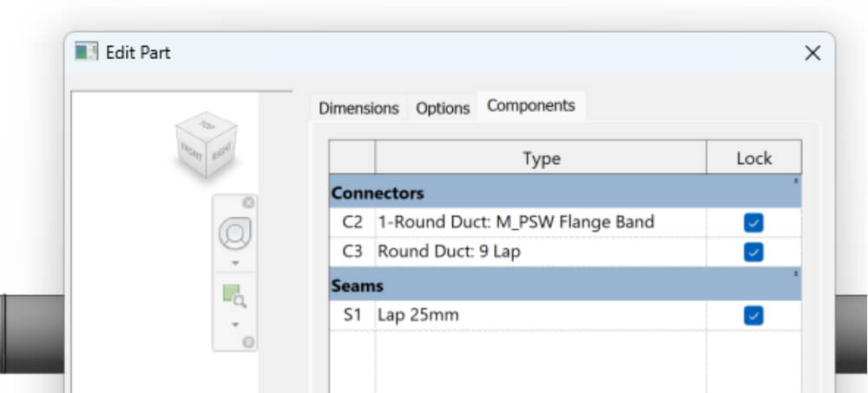868x393 pixels.
Task: Click the S1 row label
Action: (352, 316)
